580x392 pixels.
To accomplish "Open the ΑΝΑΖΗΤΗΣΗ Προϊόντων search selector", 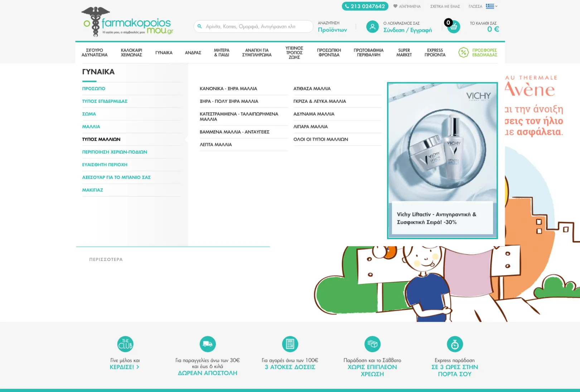I will (x=332, y=27).
